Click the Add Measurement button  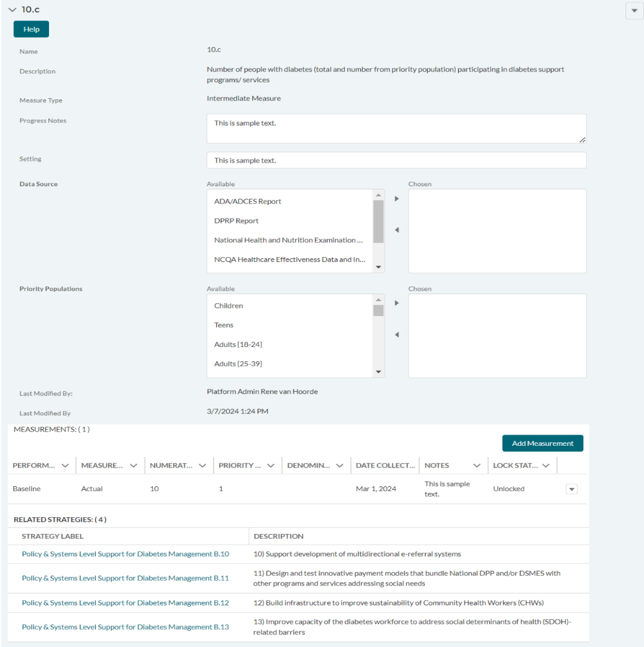pyautogui.click(x=542, y=443)
